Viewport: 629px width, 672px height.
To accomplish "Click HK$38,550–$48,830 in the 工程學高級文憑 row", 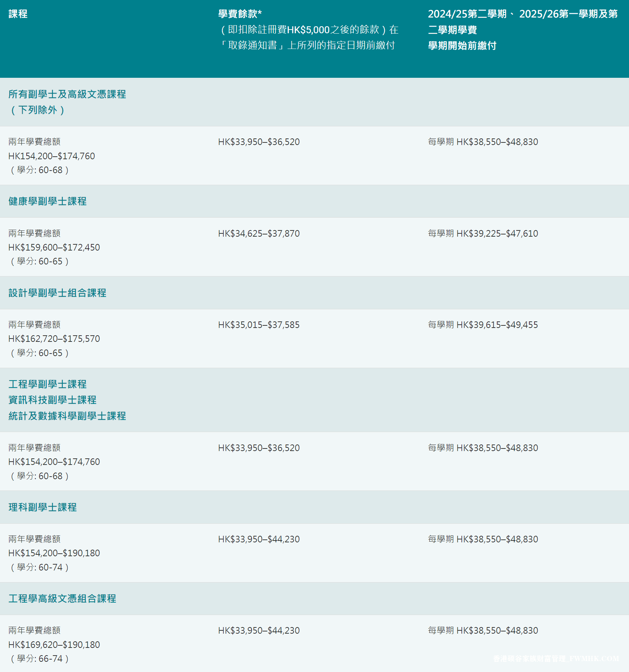I will click(x=497, y=630).
